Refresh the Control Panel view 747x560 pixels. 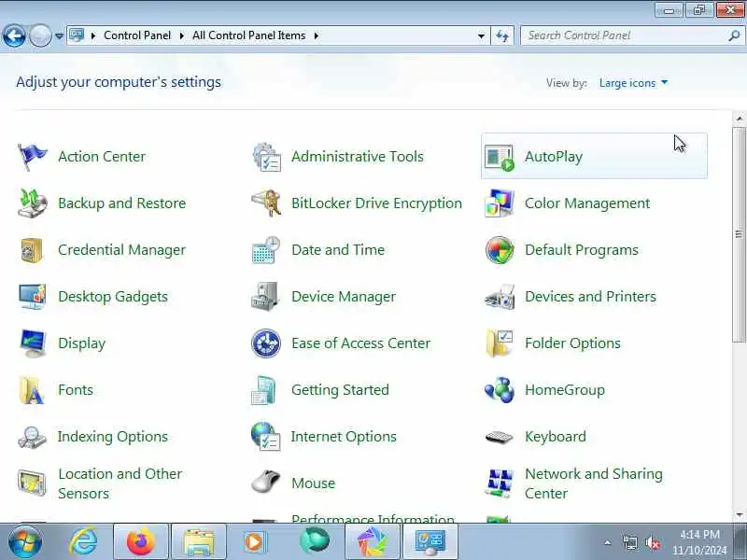click(x=502, y=35)
